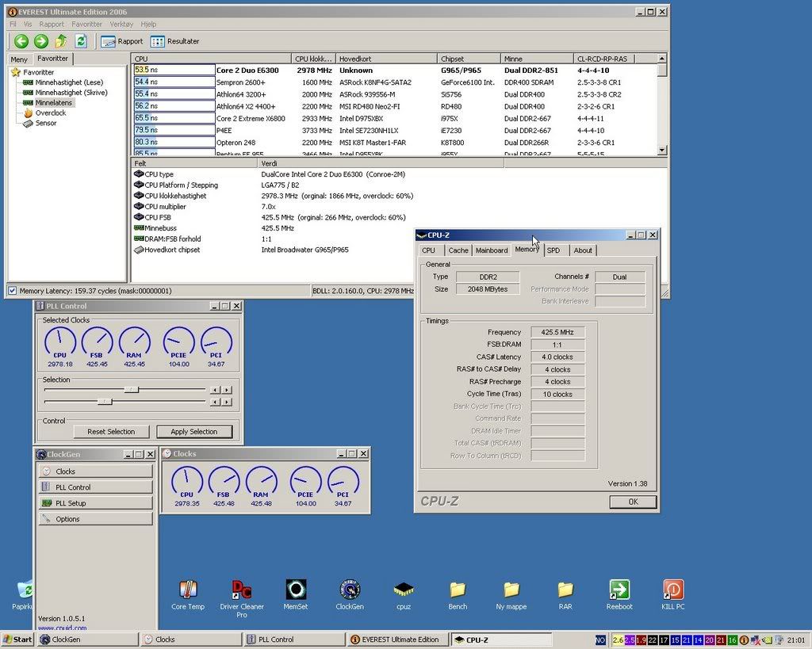812x649 pixels.
Task: Switch to the Meny tab in EVEREST
Action: pos(19,59)
